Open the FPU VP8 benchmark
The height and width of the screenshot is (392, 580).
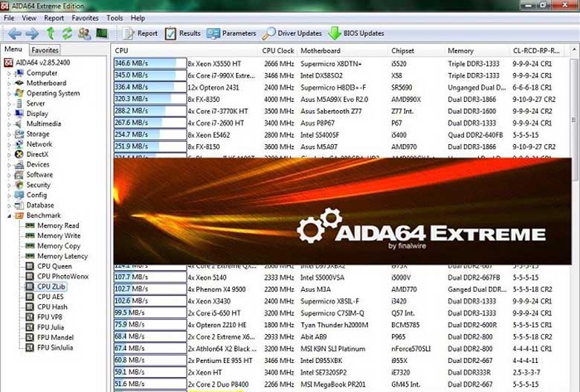50,317
